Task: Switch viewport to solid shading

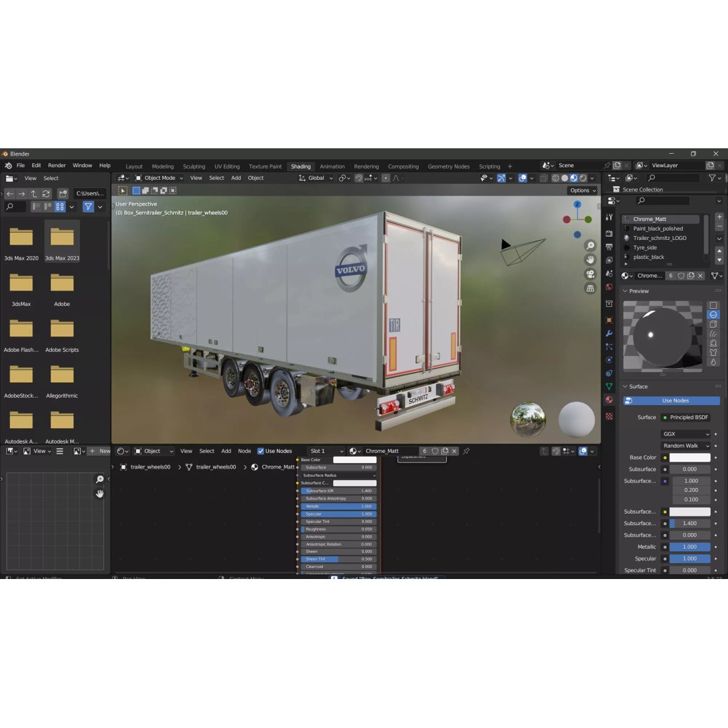Action: coord(565,178)
